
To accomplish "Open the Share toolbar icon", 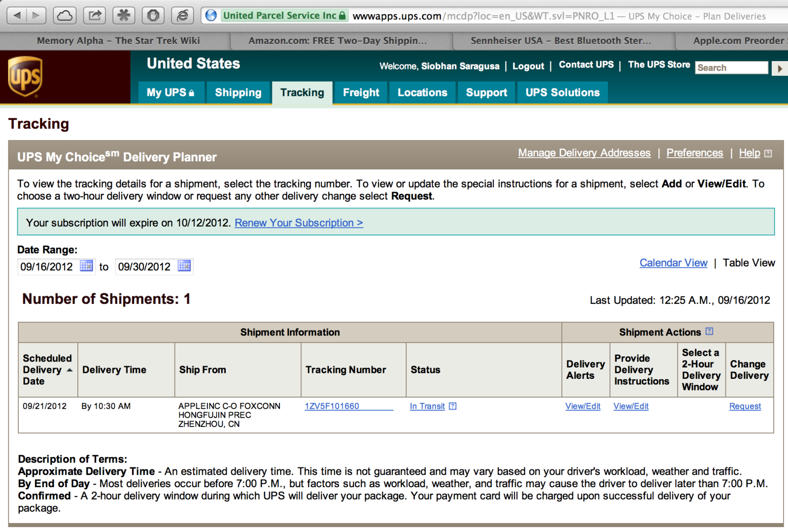I will [95, 16].
